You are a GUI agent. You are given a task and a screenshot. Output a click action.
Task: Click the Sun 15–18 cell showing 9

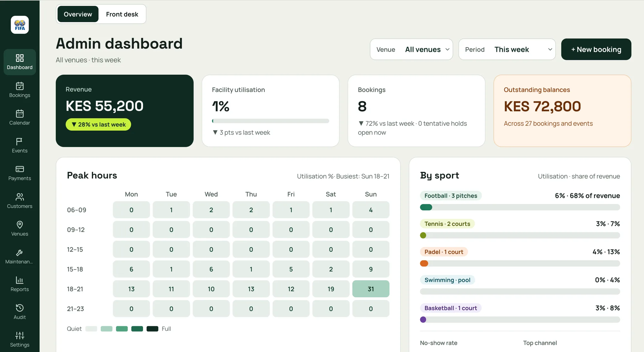tap(371, 269)
